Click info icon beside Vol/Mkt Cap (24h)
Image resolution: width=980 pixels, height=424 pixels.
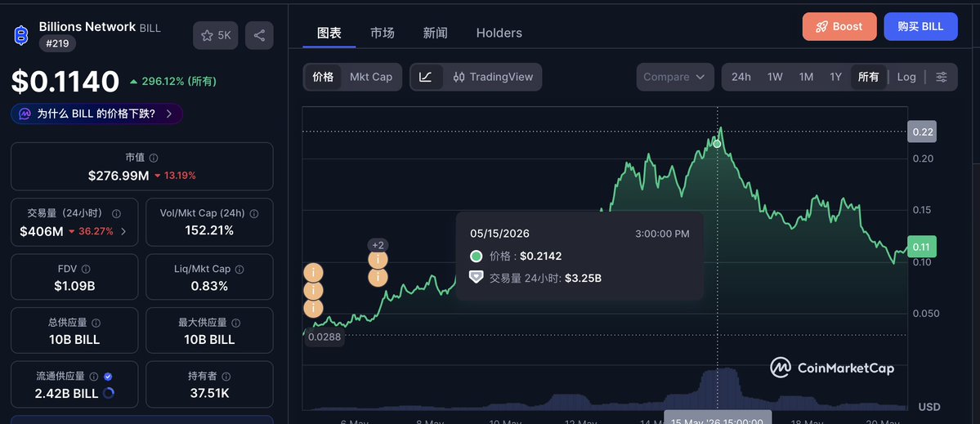coord(253,213)
